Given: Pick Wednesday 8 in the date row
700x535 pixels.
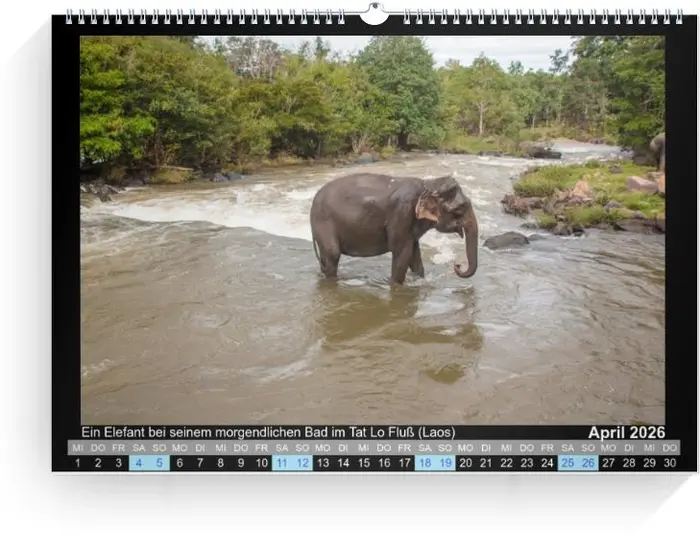Looking at the screenshot, I should coord(221,463).
